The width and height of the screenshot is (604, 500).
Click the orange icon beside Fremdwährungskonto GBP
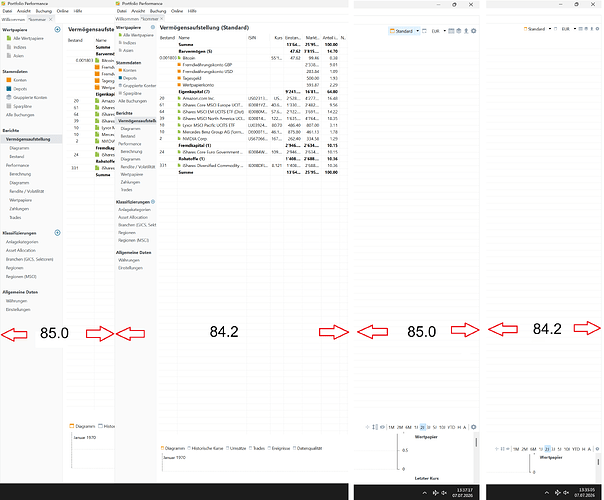180,65
